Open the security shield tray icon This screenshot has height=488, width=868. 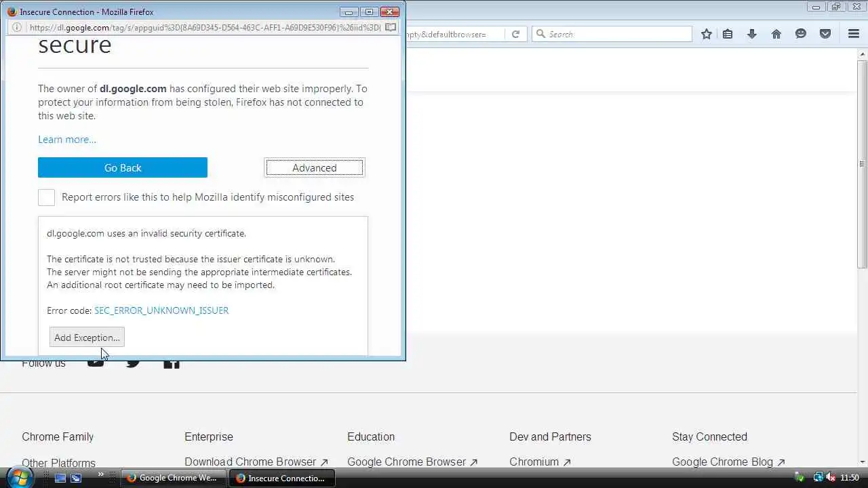[x=800, y=478]
